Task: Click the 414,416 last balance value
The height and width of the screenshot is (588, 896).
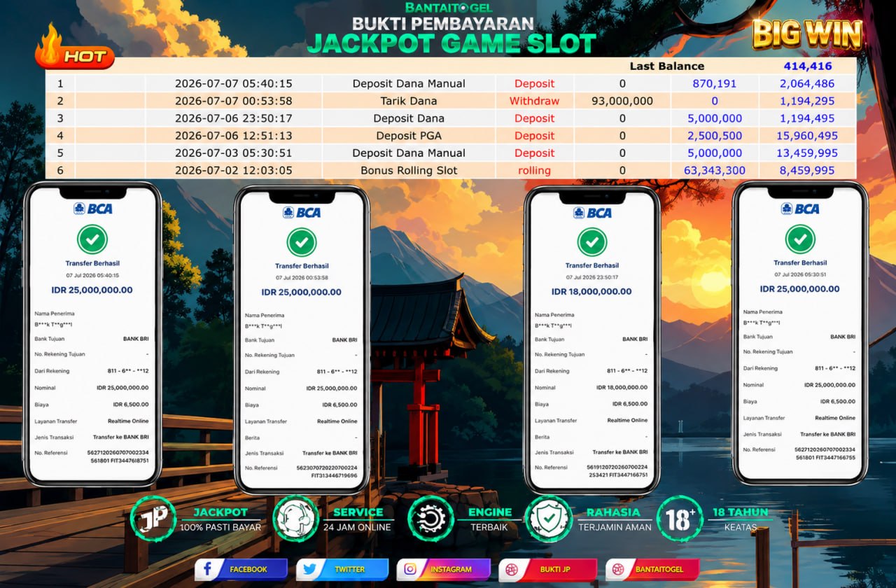Action: click(x=808, y=66)
